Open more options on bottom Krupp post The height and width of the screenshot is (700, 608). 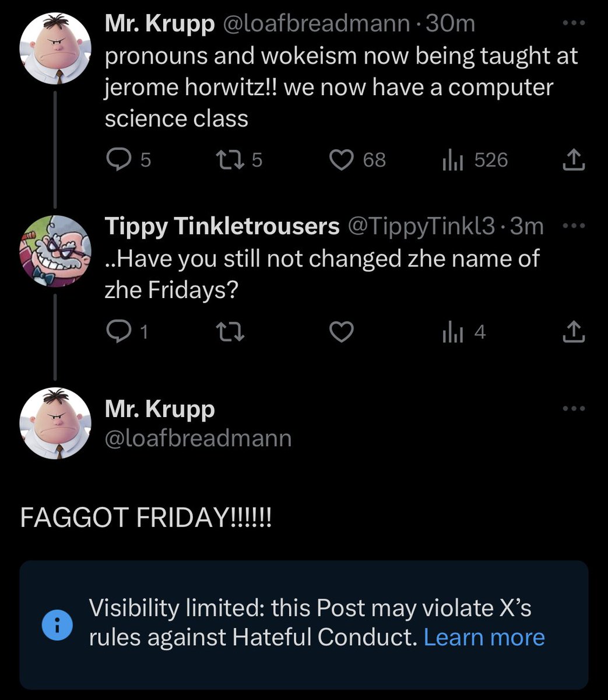pos(573,408)
